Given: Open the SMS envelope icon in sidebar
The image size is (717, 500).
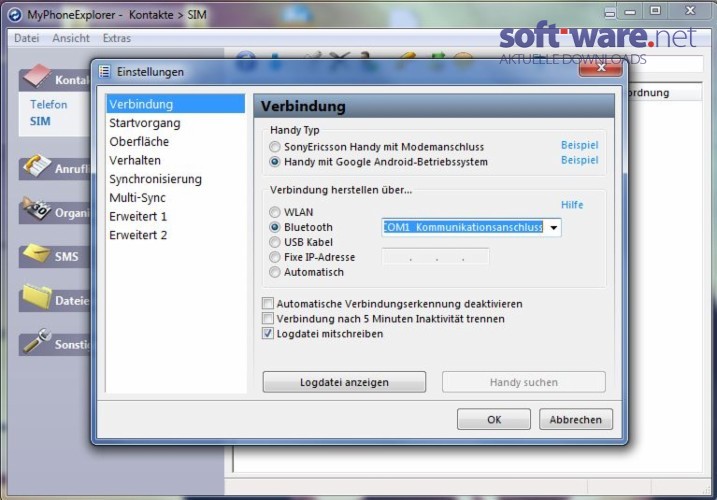Looking at the screenshot, I should tap(37, 253).
